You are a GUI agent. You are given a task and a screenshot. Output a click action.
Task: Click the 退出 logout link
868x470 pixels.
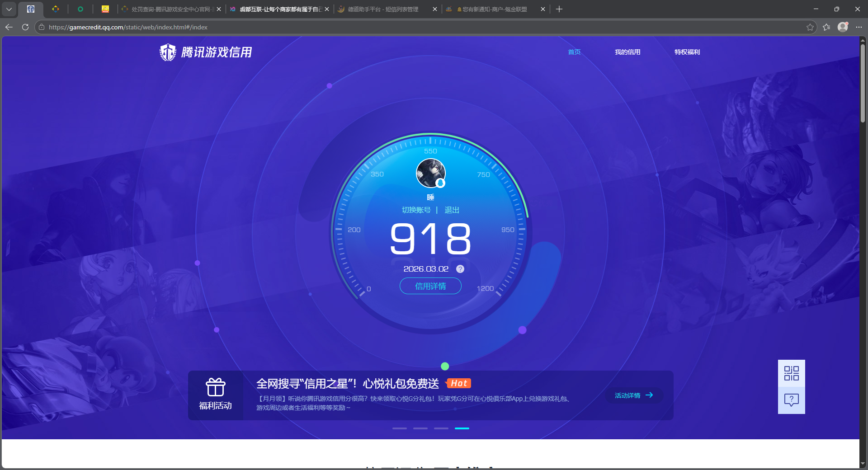tap(452, 210)
